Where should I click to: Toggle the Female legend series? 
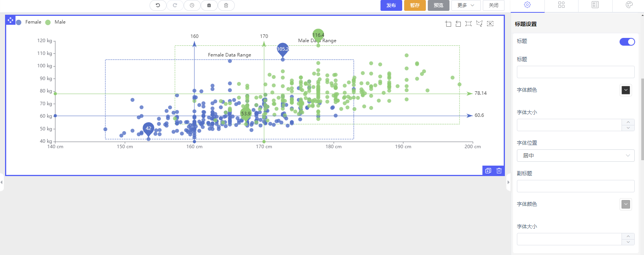click(x=29, y=22)
